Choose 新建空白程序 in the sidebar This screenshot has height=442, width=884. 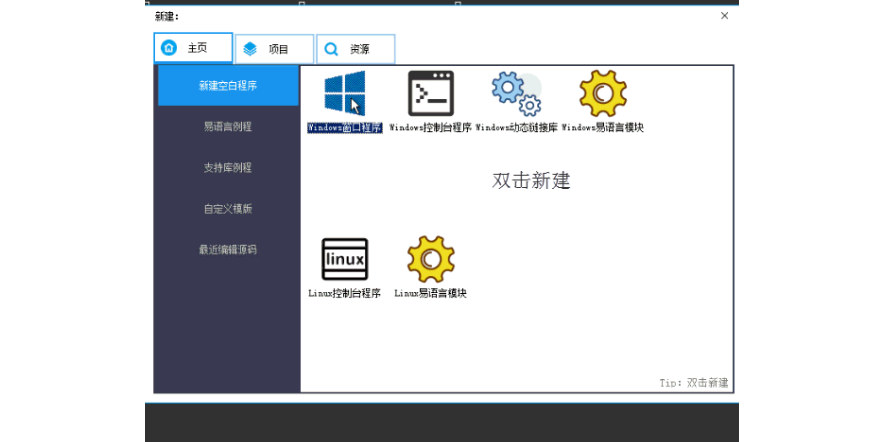click(x=228, y=86)
